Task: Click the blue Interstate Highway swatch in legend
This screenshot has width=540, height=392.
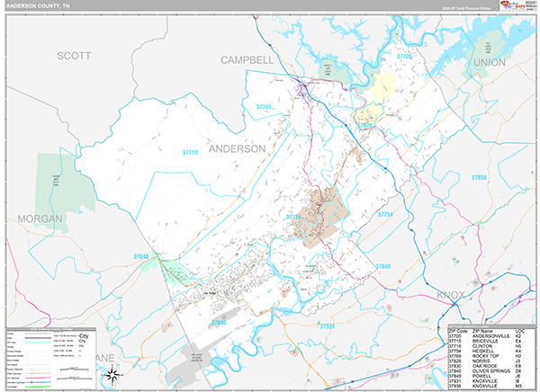Action: (x=38, y=382)
